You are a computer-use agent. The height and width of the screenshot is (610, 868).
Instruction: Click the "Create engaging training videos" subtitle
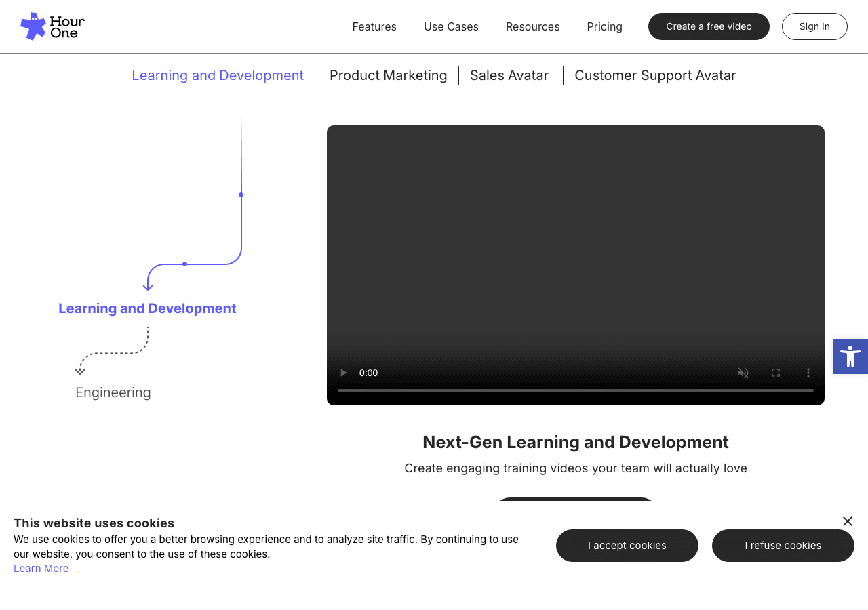[x=576, y=468]
